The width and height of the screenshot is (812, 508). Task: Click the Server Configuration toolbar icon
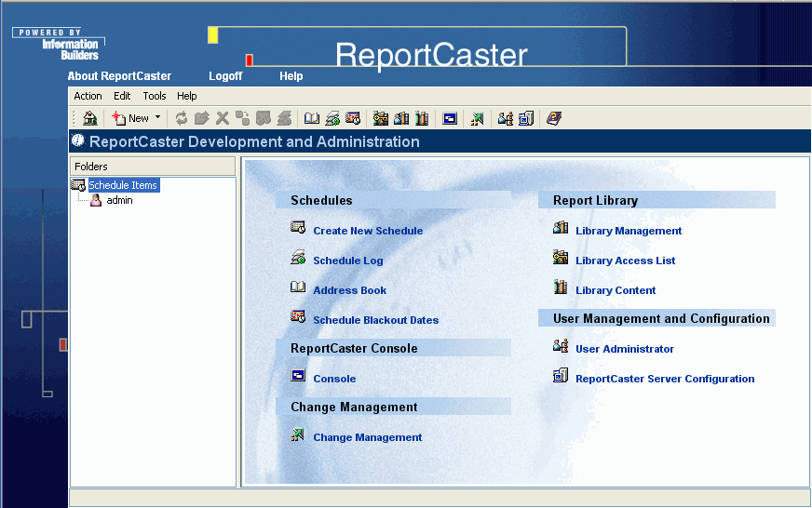click(x=526, y=118)
